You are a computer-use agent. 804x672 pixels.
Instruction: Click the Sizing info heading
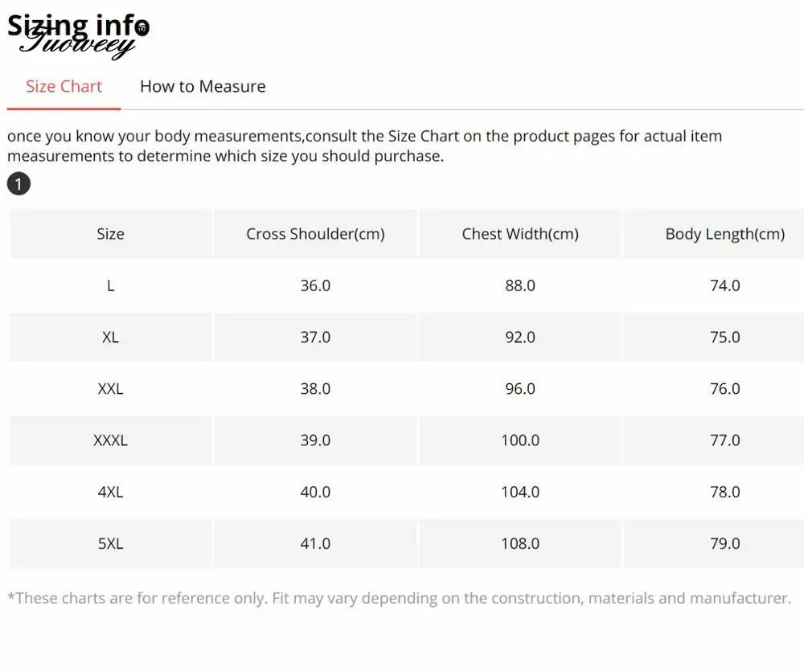point(78,25)
